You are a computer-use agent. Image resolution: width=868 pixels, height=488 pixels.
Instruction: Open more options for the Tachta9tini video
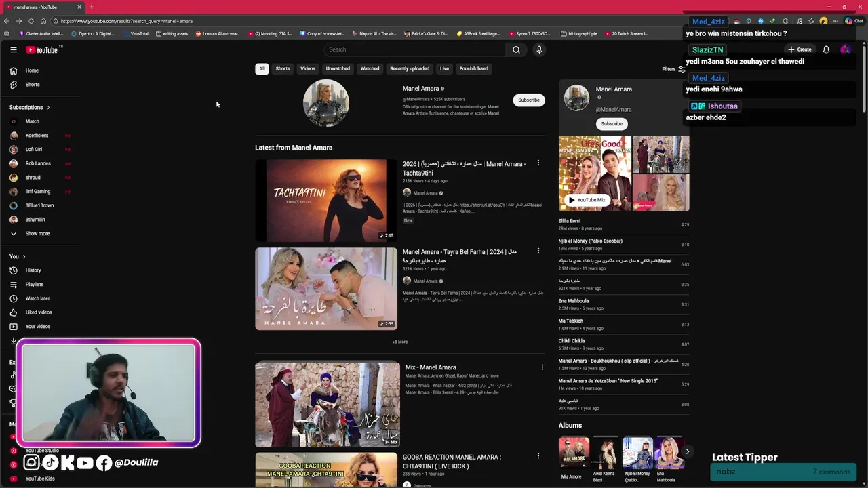click(x=538, y=163)
